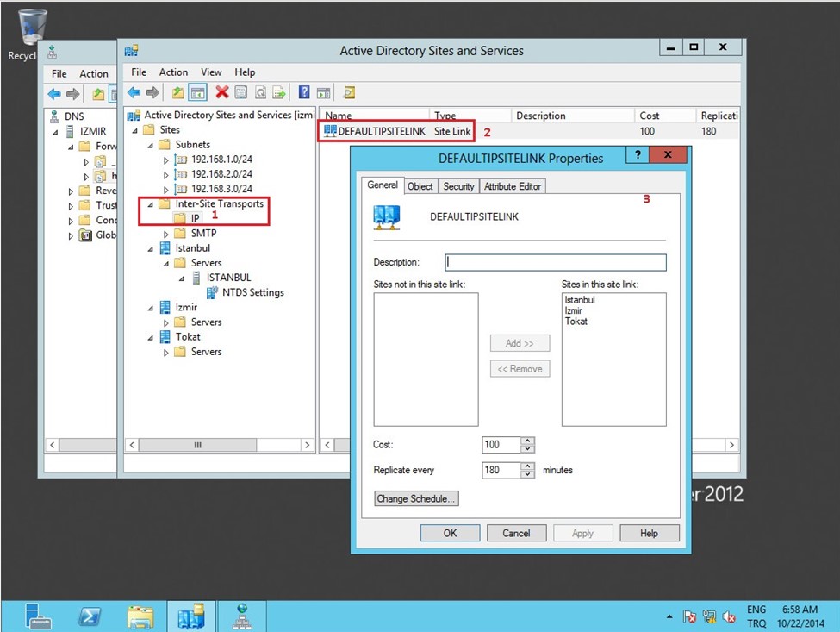Open the Help menu
This screenshot has width=840, height=632.
coord(245,72)
